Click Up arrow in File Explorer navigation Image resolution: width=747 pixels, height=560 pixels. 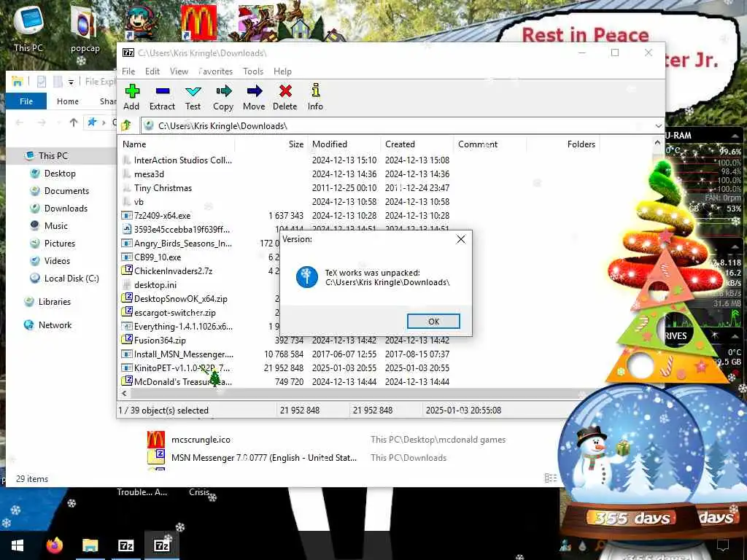tap(74, 122)
